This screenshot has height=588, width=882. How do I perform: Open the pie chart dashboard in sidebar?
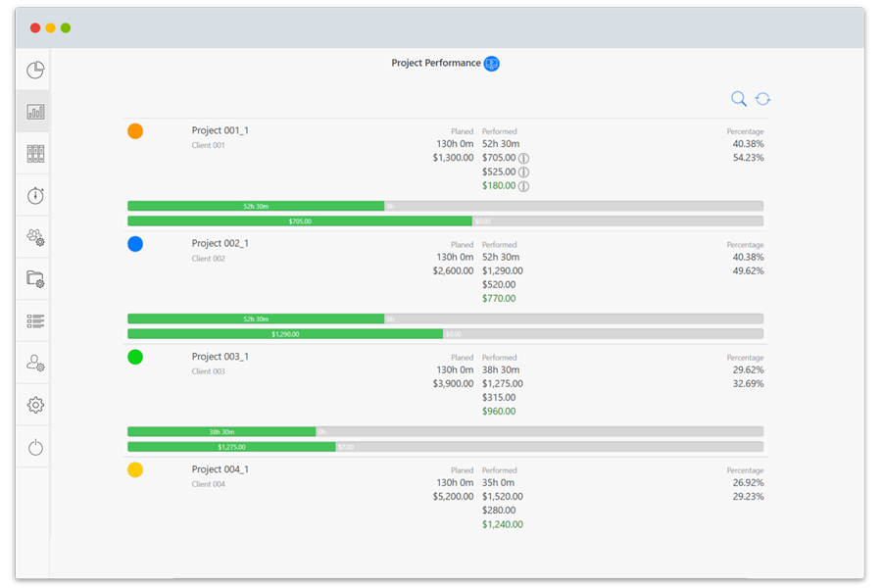coord(35,71)
